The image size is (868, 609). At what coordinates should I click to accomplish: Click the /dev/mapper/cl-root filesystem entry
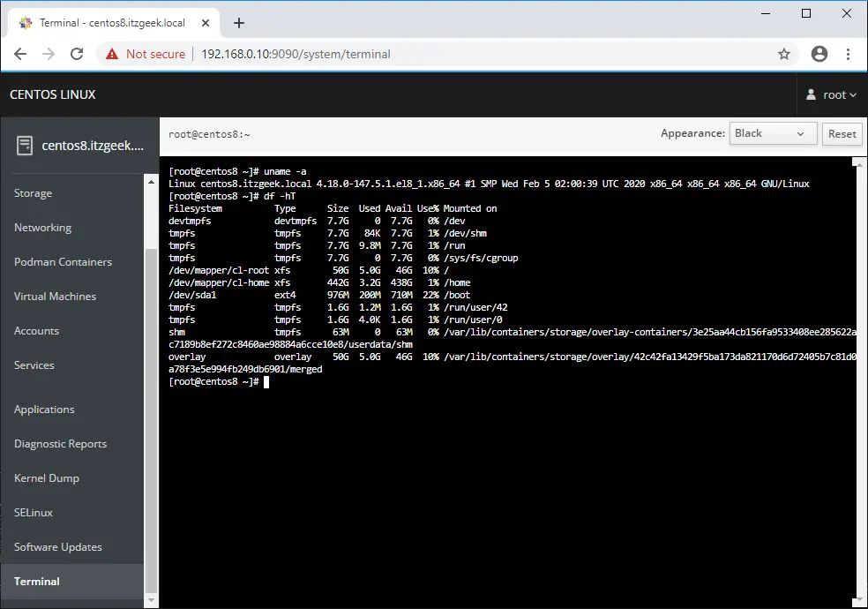(219, 270)
